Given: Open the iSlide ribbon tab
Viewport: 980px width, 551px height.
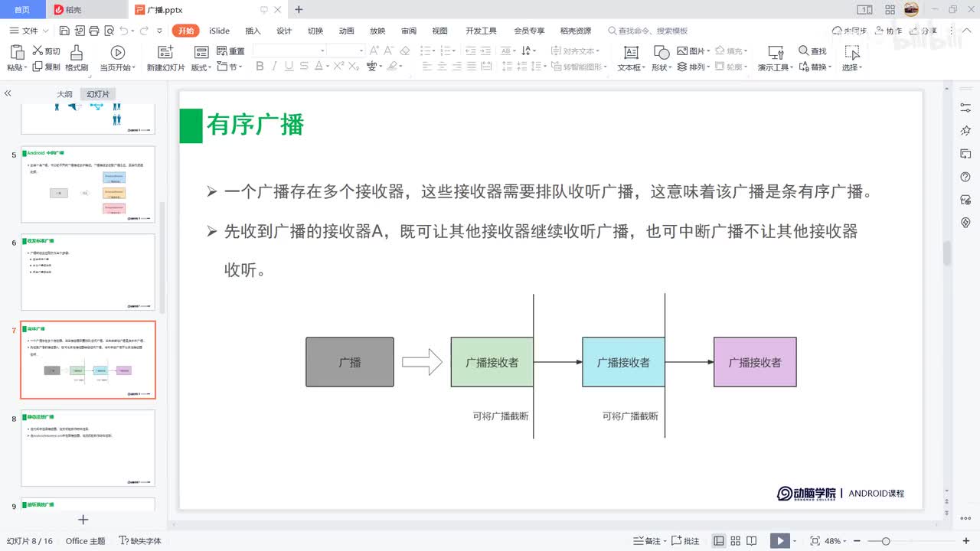Looking at the screenshot, I should click(219, 31).
